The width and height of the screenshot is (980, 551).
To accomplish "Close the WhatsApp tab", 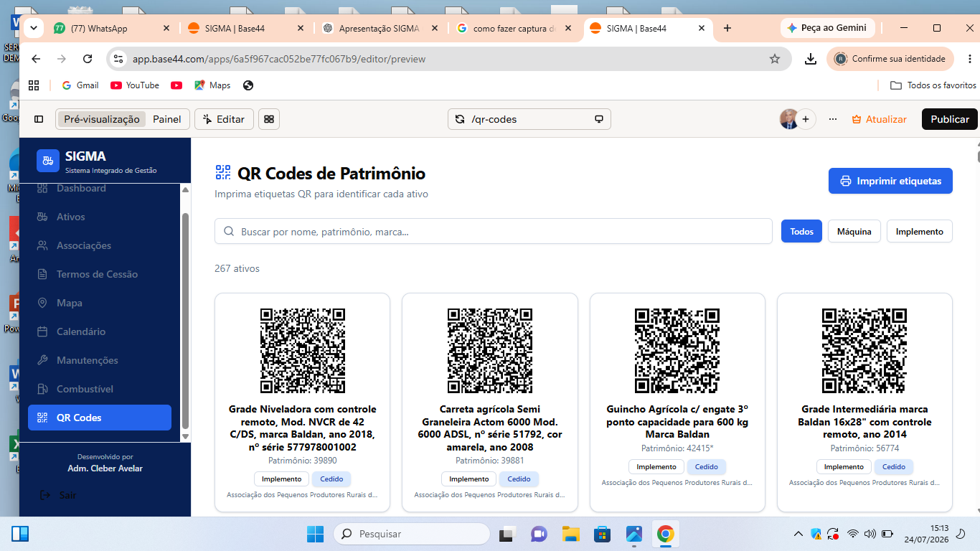I will [166, 28].
